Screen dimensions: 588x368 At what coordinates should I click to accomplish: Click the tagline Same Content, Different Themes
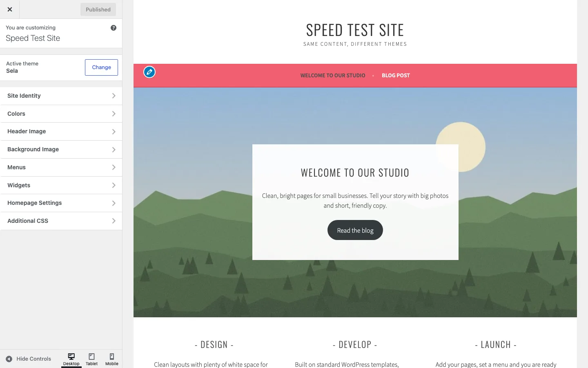point(355,44)
